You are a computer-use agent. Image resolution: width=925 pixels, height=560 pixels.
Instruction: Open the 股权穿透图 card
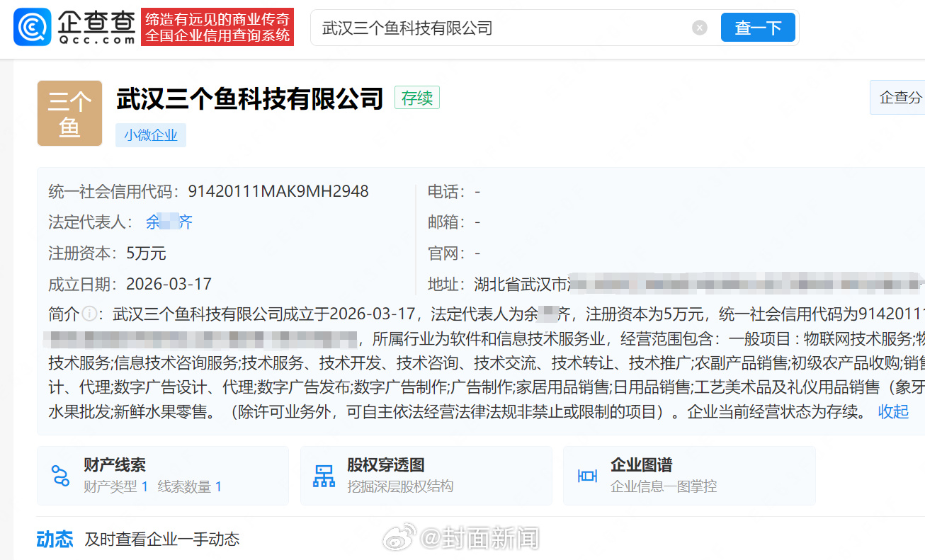pos(426,476)
